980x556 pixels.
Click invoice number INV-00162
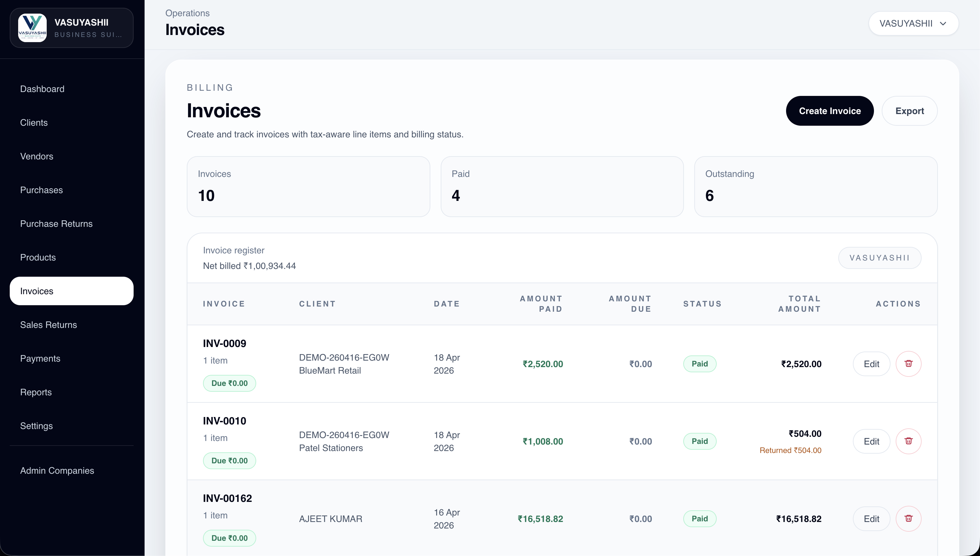[x=227, y=498]
